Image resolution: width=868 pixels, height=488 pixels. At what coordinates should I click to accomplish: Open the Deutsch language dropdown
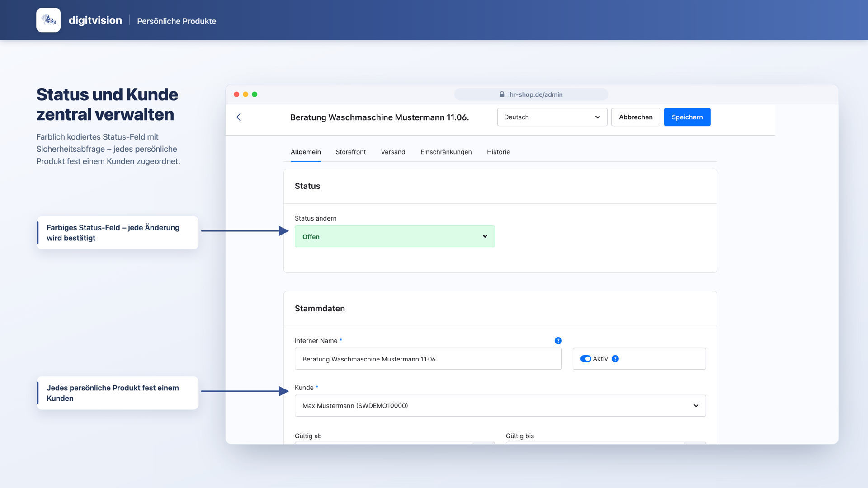pos(552,117)
